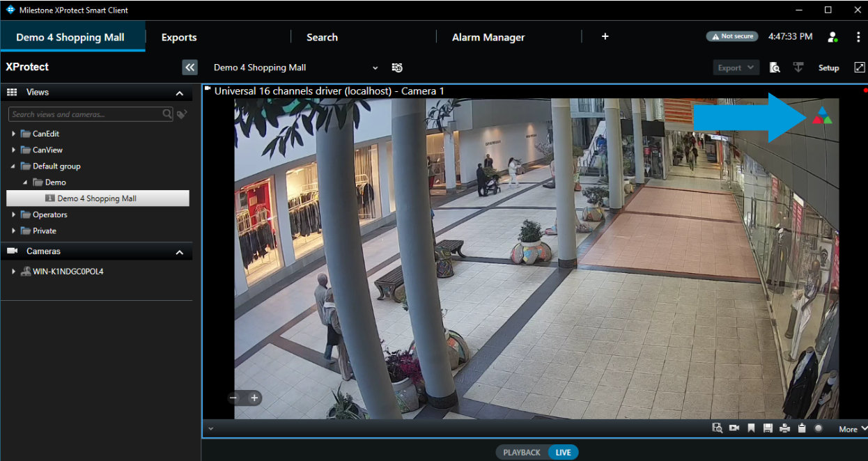Click the colored triangle overlay icon
Image resolution: width=868 pixels, height=461 pixels.
click(822, 116)
